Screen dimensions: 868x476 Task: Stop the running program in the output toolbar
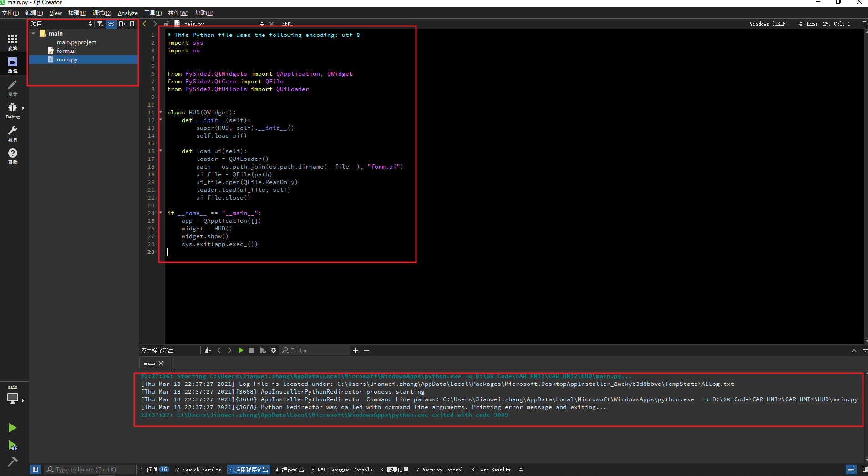point(252,350)
